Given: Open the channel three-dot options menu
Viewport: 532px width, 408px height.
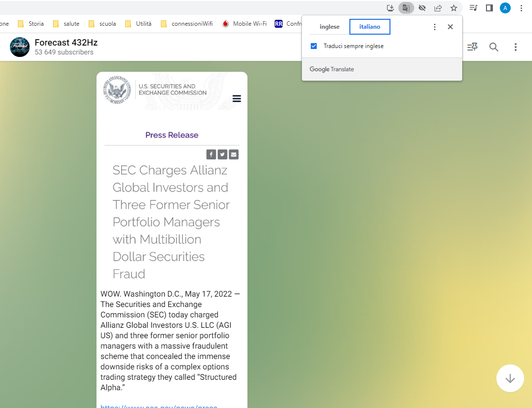Looking at the screenshot, I should (515, 47).
